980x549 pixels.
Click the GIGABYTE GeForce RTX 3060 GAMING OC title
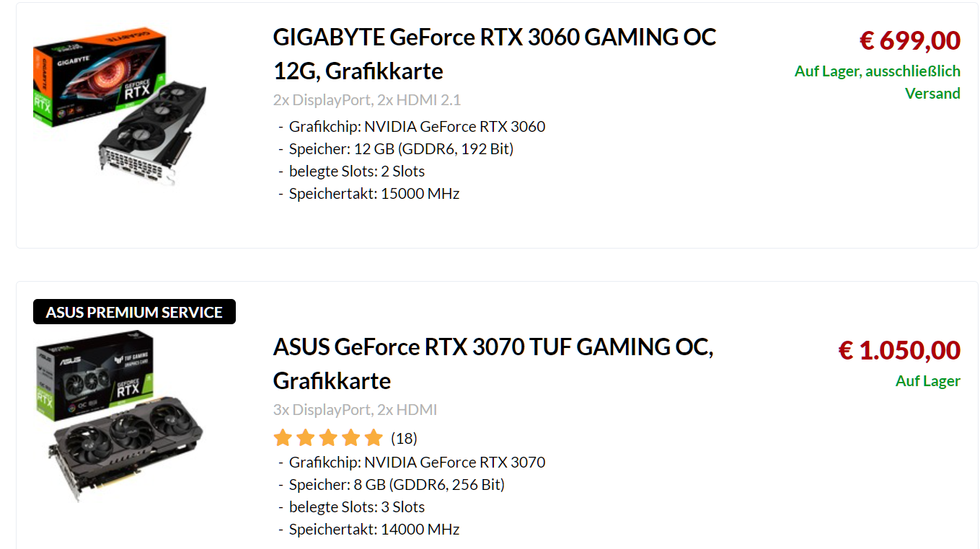tap(494, 54)
